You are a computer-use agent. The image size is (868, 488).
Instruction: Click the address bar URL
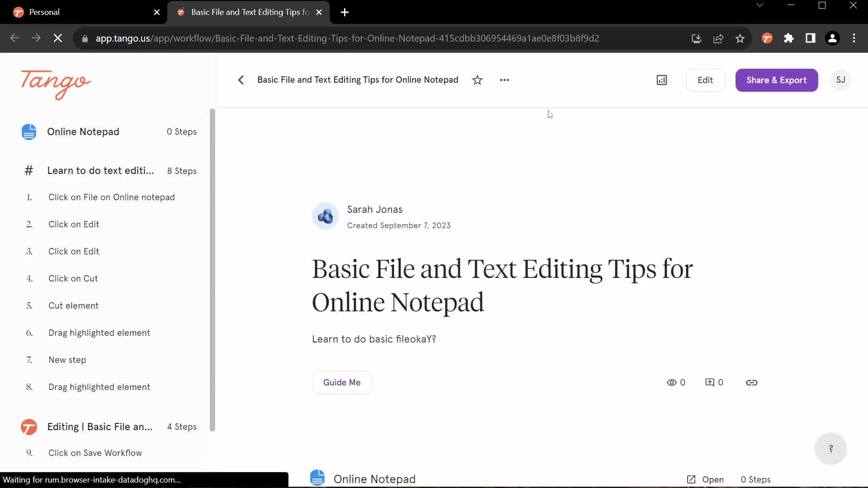pyautogui.click(x=347, y=38)
